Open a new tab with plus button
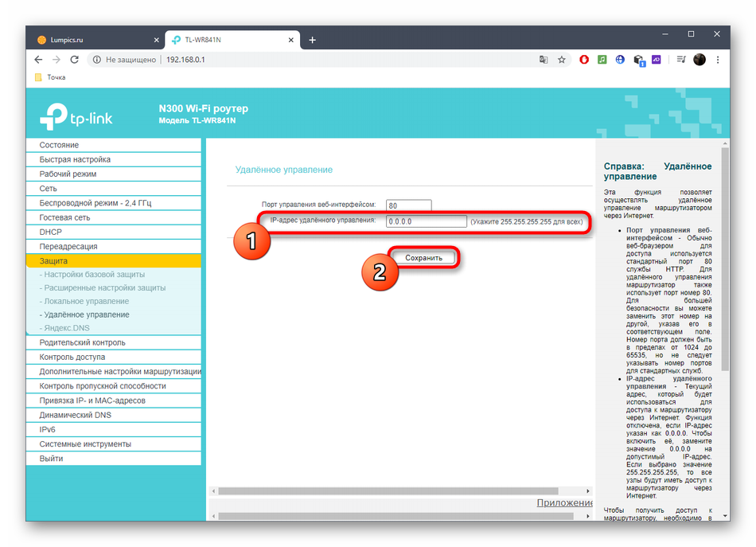Image resolution: width=756 pixels, height=547 pixels. [x=313, y=40]
